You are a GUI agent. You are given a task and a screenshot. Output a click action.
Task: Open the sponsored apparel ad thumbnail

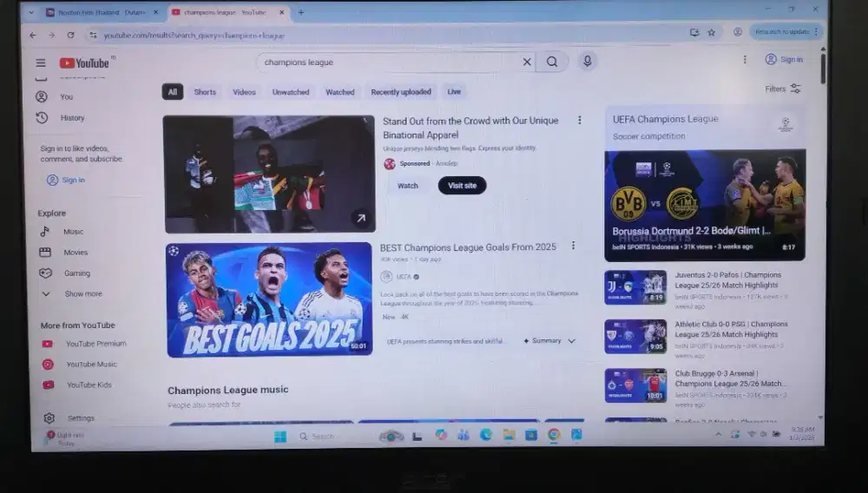(270, 174)
